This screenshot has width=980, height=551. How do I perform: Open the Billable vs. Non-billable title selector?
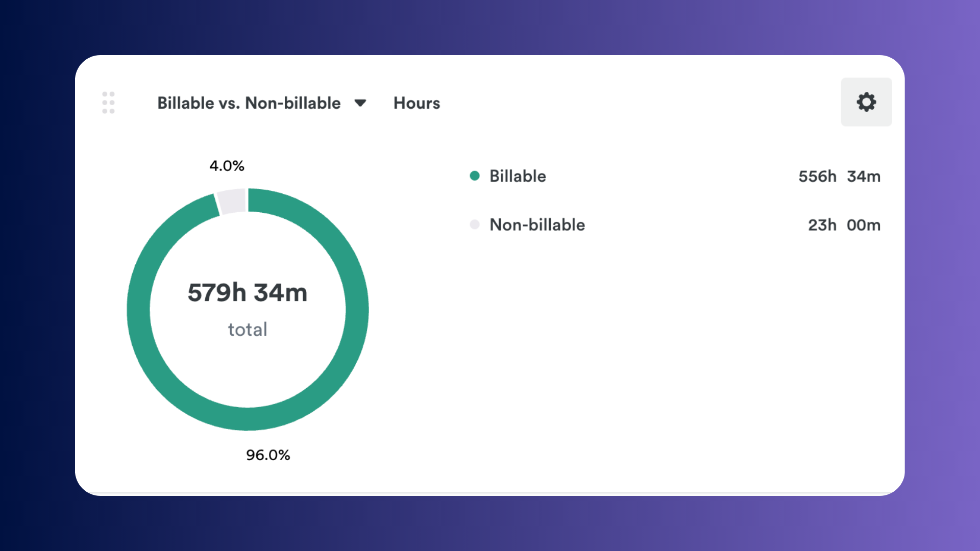coord(249,103)
